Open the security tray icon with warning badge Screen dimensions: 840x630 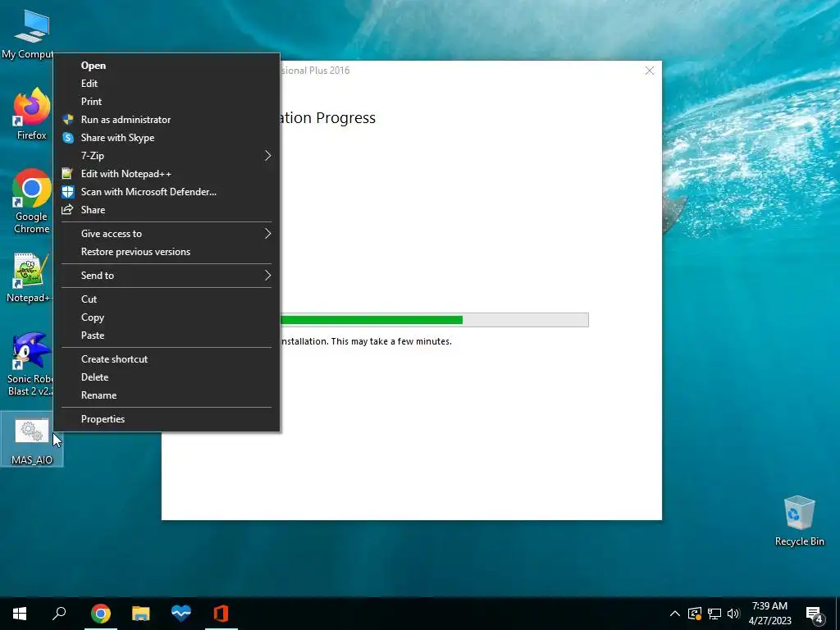[695, 614]
